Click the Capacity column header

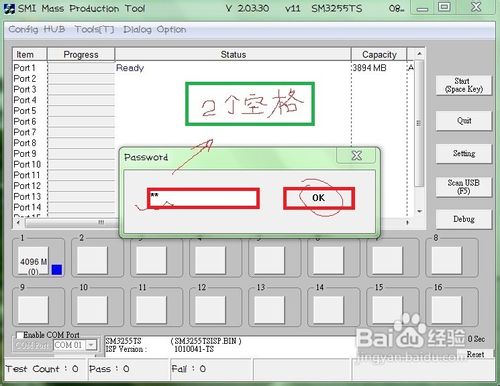coord(379,54)
